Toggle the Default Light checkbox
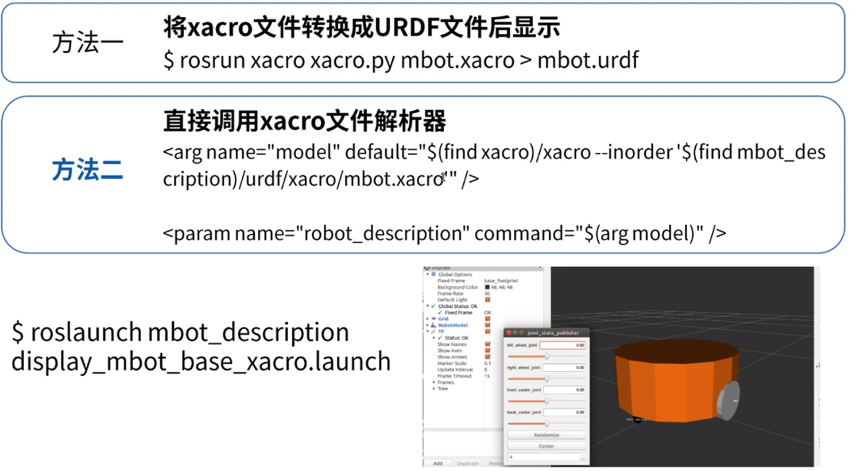This screenshot has height=471, width=868. [x=487, y=299]
